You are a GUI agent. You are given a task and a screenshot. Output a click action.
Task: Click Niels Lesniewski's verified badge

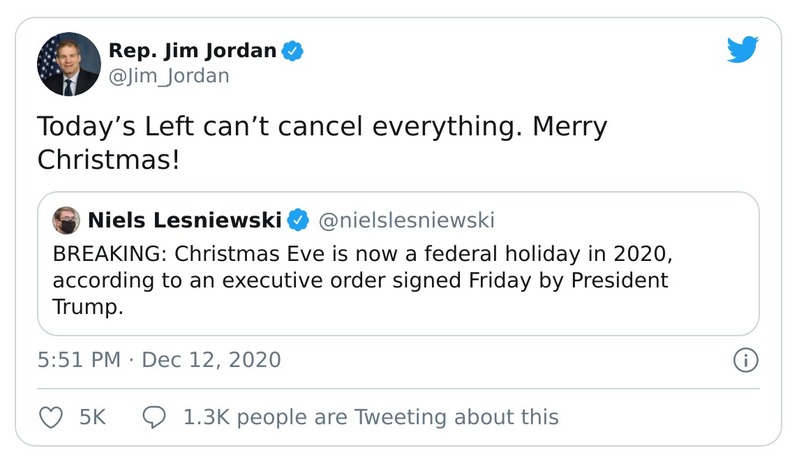click(298, 219)
